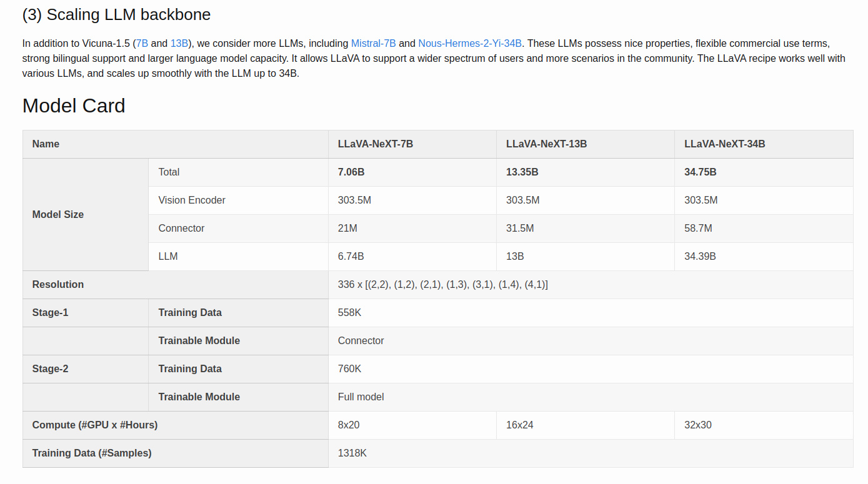Click the Stage-2 row label

[x=50, y=368]
